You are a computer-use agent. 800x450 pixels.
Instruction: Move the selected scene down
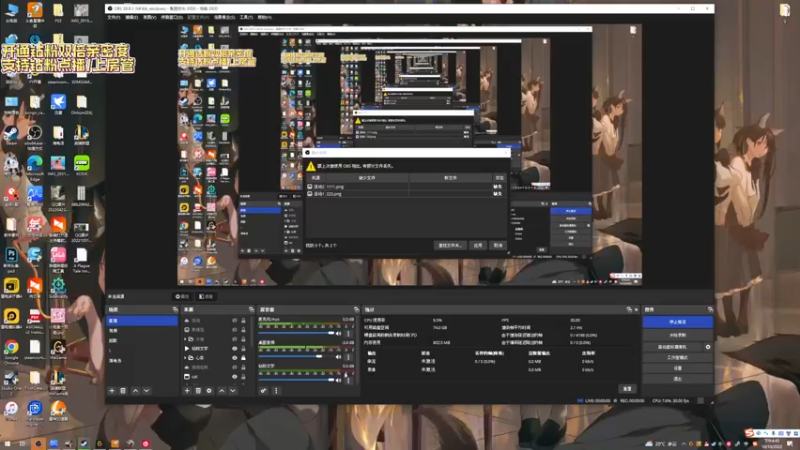146,391
